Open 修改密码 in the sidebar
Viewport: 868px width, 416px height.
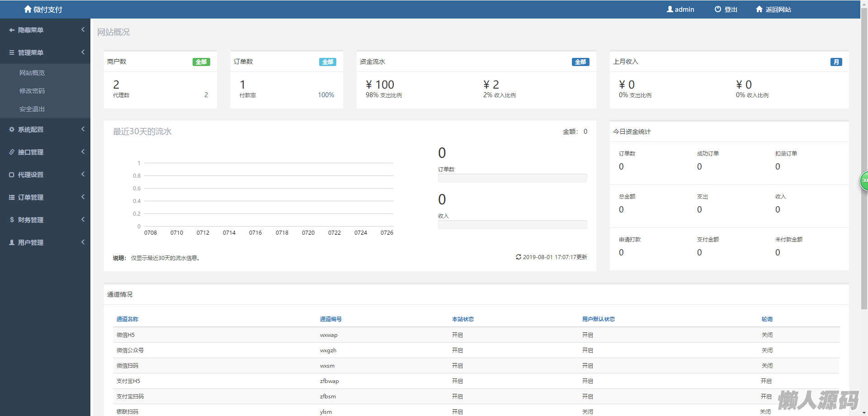(x=32, y=91)
